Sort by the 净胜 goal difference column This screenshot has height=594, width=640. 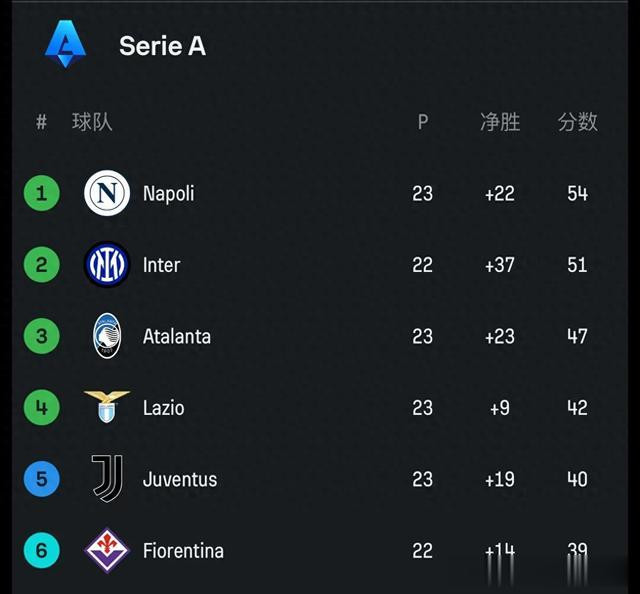coord(500,122)
